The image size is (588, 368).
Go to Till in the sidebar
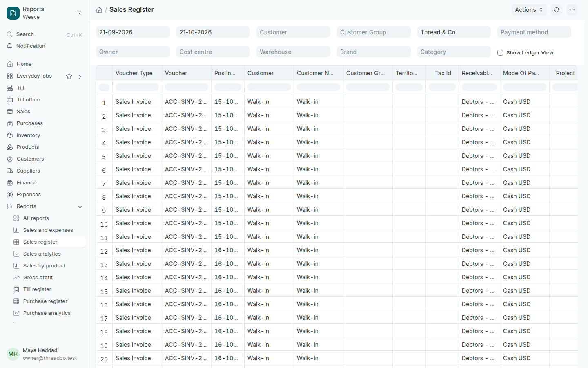click(45, 88)
